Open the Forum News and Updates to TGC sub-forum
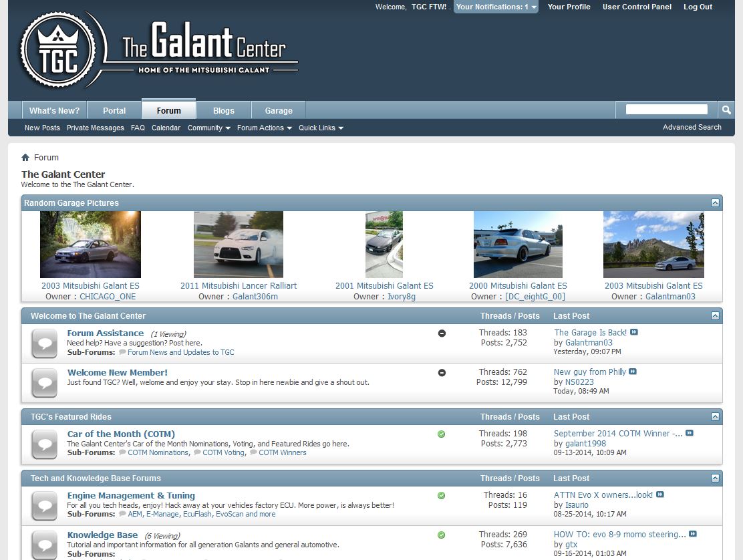743x560 pixels. [180, 352]
